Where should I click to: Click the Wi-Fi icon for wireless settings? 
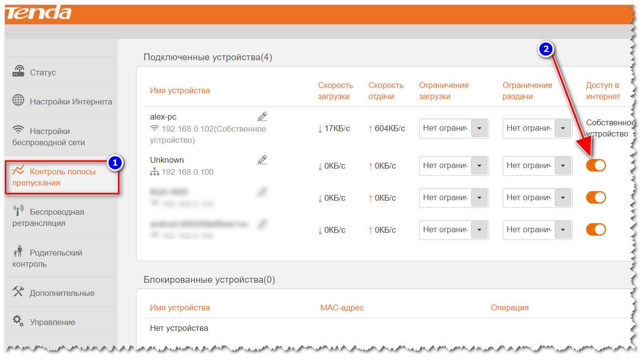click(18, 130)
